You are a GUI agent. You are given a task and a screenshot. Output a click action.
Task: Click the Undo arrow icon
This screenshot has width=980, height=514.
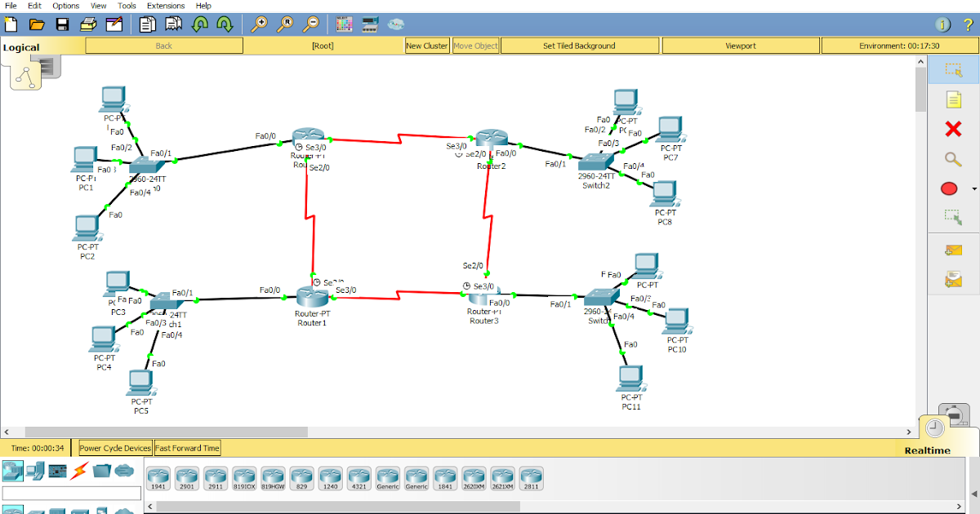pyautogui.click(x=200, y=24)
